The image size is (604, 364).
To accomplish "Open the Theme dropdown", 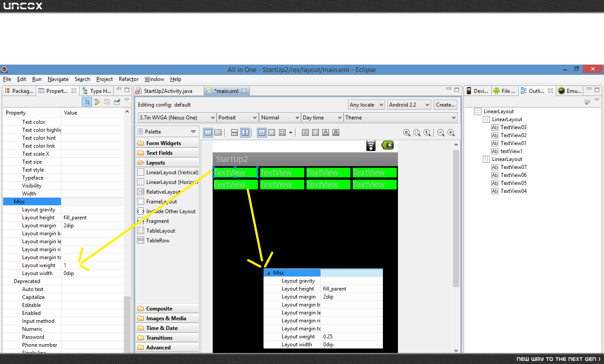I will (401, 118).
